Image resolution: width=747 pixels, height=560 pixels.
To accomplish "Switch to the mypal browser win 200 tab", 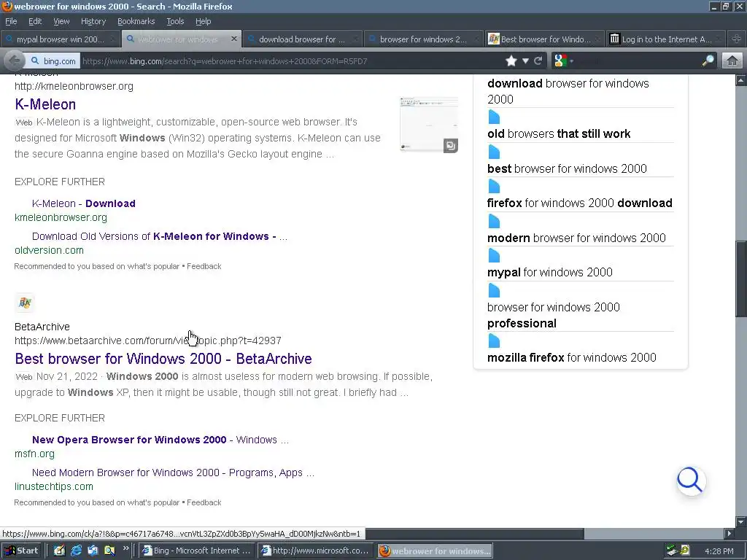I will click(60, 39).
